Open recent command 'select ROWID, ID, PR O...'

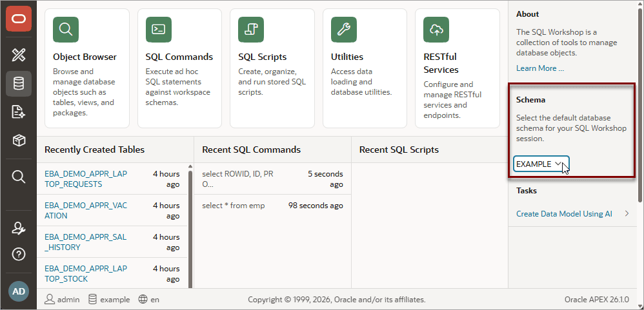coord(238,179)
